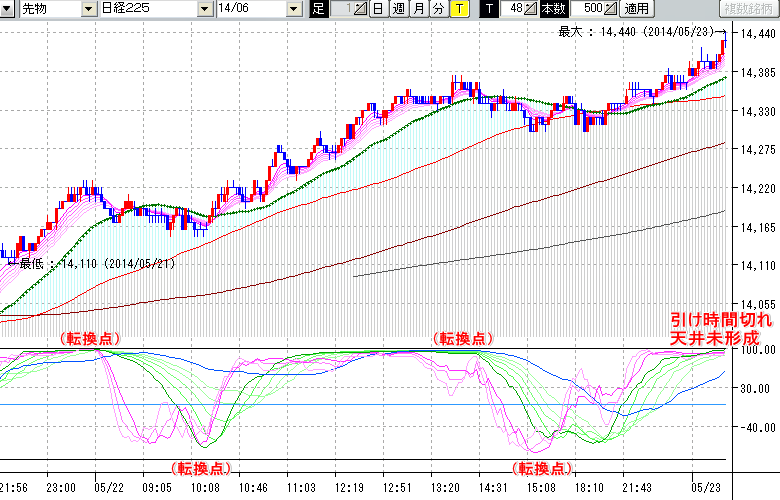Click the 48 tick value field
Viewport: 780px width, 500px height.
(513, 9)
